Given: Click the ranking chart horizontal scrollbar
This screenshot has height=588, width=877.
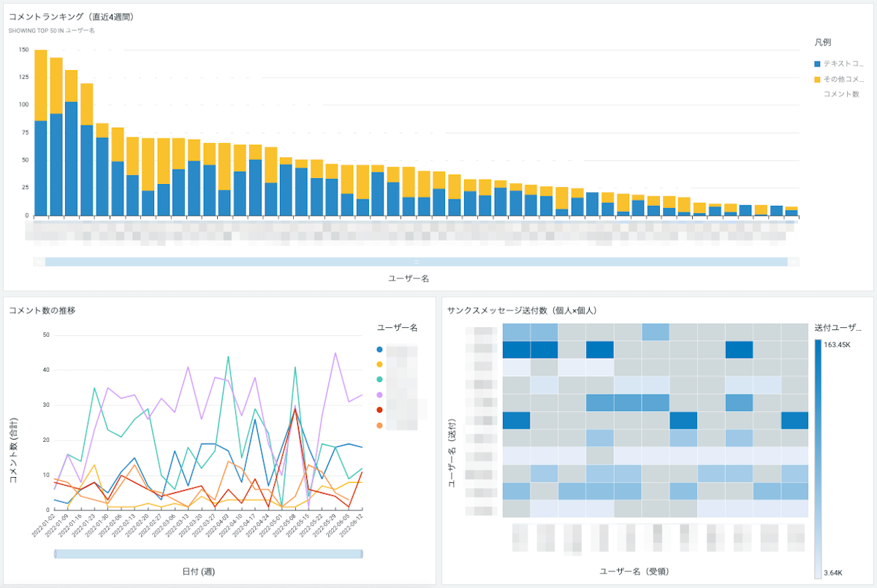Looking at the screenshot, I should click(416, 261).
